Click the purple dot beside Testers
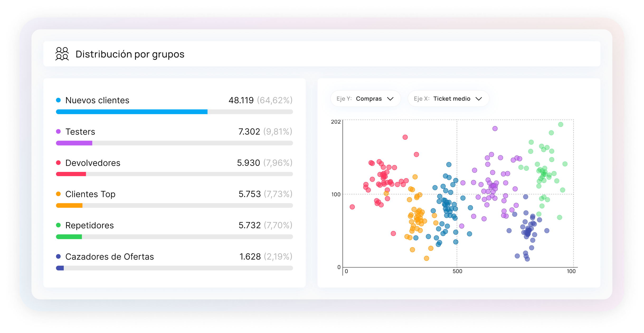The height and width of the screenshot is (333, 644). click(59, 132)
